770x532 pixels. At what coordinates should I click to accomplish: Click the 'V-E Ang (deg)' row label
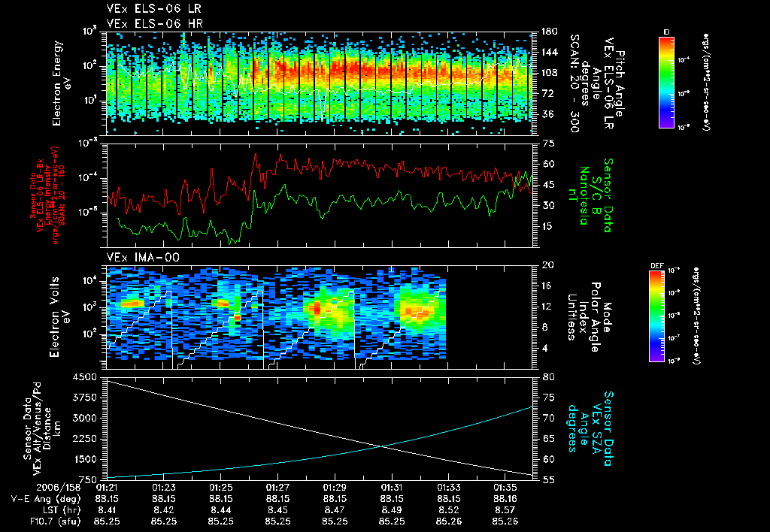46,499
